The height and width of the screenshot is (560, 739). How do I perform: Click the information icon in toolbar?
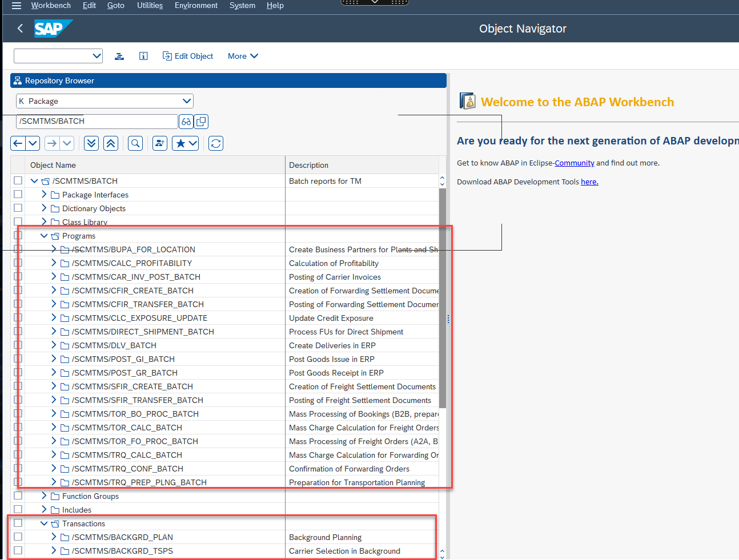pyautogui.click(x=143, y=56)
